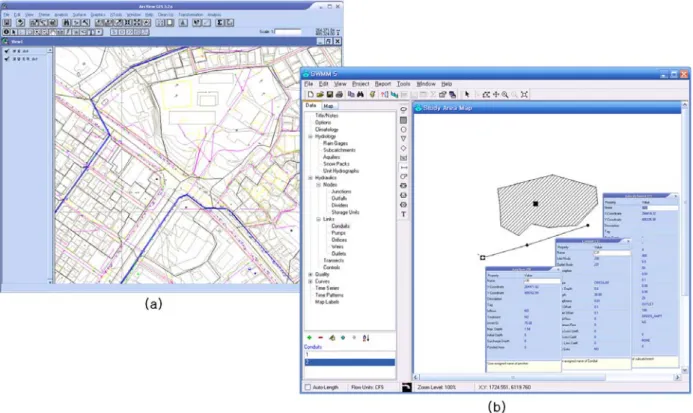693x413 pixels.
Task: Open a project file from SWMM toolbar
Action: tap(320, 94)
